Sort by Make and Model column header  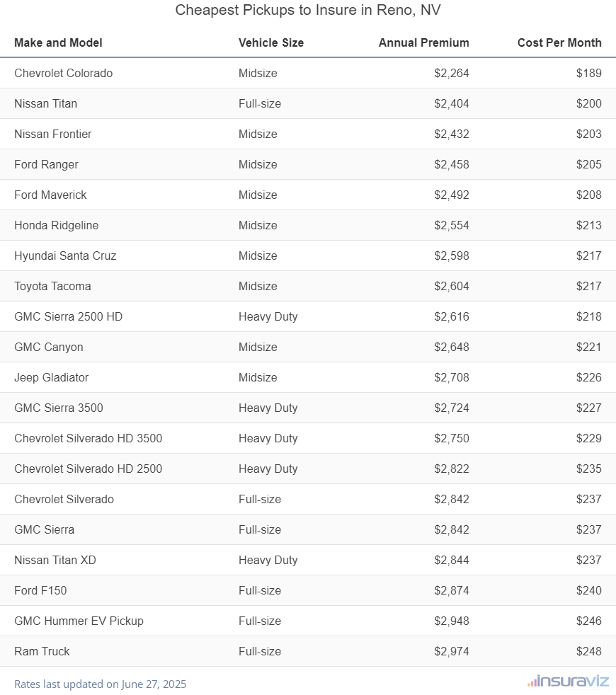[58, 42]
